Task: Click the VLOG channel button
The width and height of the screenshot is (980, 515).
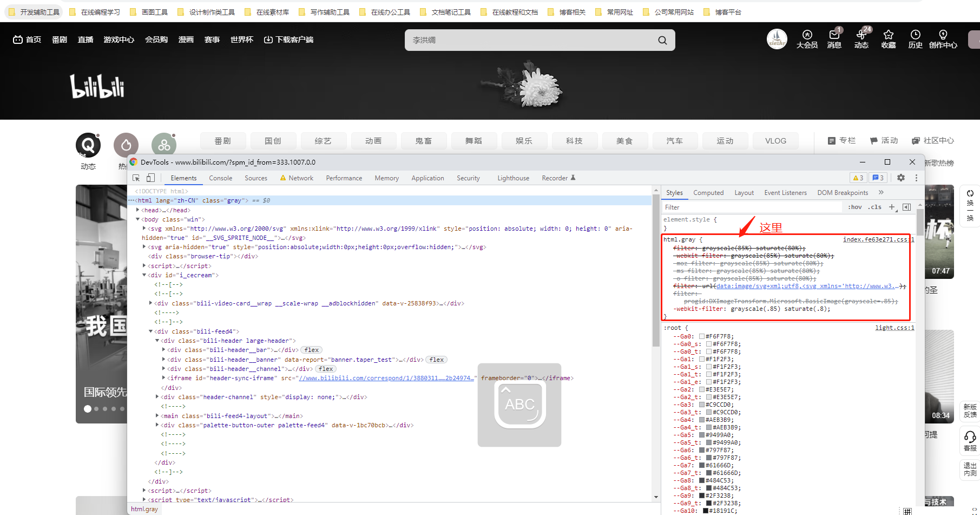Action: point(775,141)
